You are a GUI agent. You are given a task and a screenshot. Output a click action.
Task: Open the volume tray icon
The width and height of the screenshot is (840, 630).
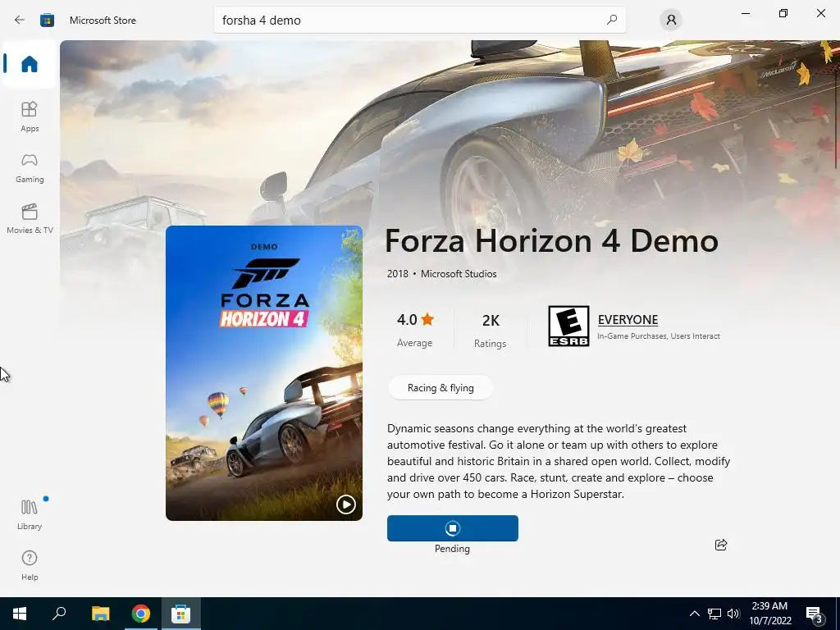coord(733,614)
